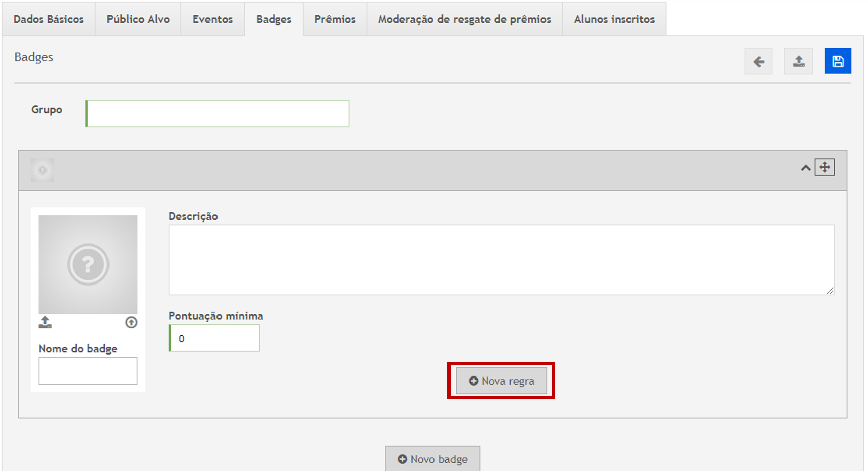Add a badge with Novo badge button
Viewport: 868px width, 471px height.
(432, 459)
